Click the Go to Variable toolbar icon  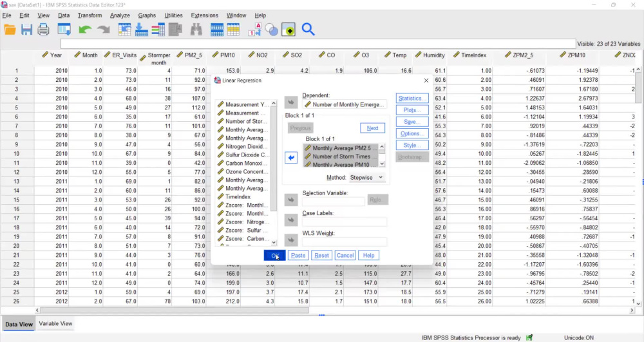coord(141,30)
